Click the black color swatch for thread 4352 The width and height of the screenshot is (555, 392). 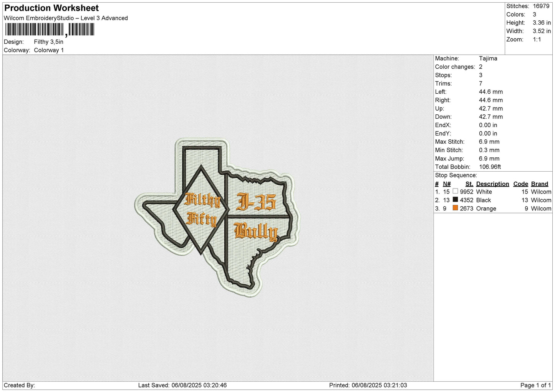coord(455,200)
